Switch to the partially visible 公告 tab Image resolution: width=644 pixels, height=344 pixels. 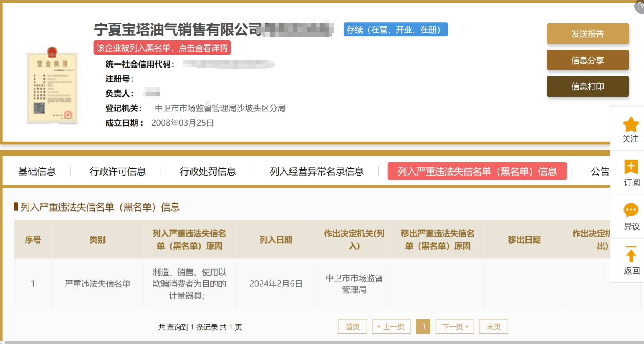coord(600,171)
